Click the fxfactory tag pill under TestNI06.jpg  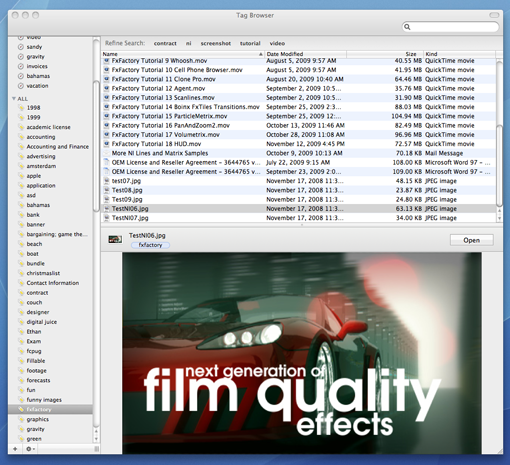tap(150, 245)
